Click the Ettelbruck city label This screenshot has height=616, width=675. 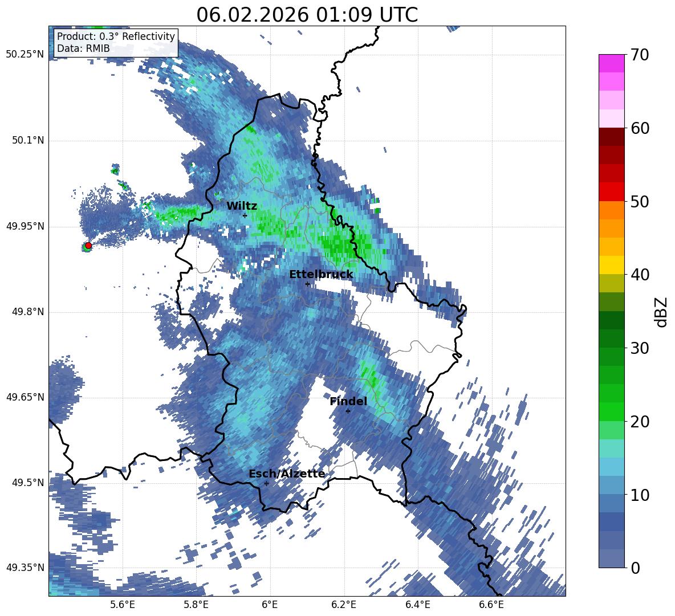tap(321, 275)
